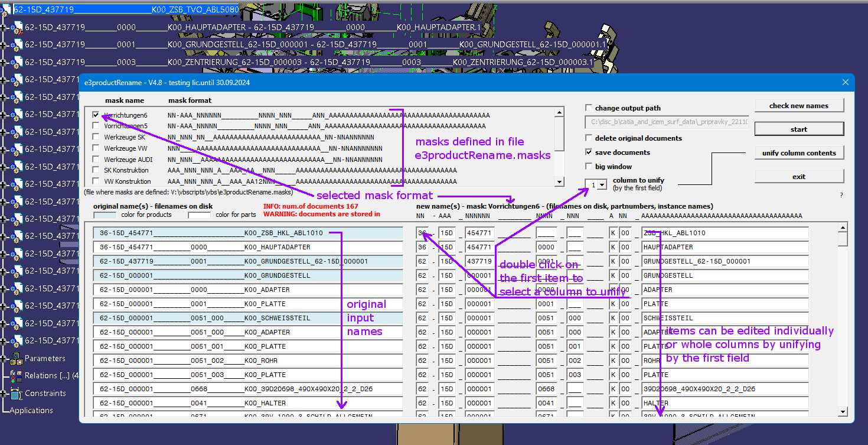The width and height of the screenshot is (868, 445).
Task: Click the Constraints icon in the tree
Action: click(x=16, y=393)
